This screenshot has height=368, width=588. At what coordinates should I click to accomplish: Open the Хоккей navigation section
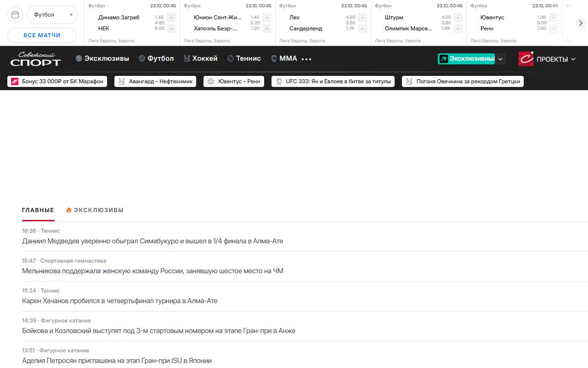pos(200,58)
